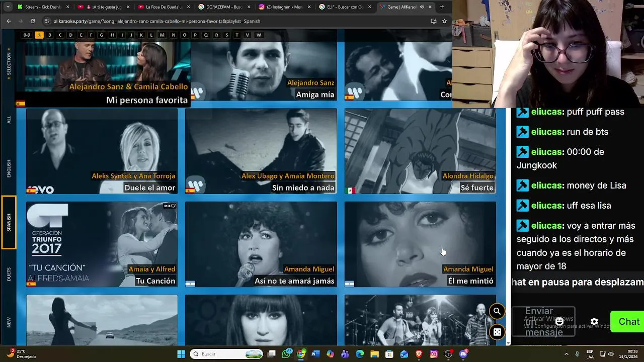Open the song search magnifier icon
Screen dimensions: 644x362
point(497,311)
